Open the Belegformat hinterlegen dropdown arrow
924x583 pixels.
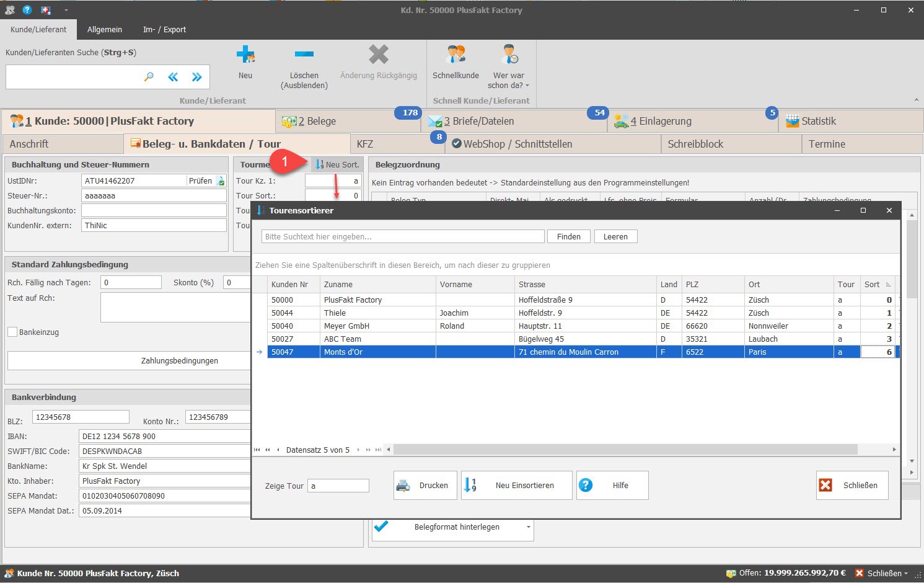(528, 527)
